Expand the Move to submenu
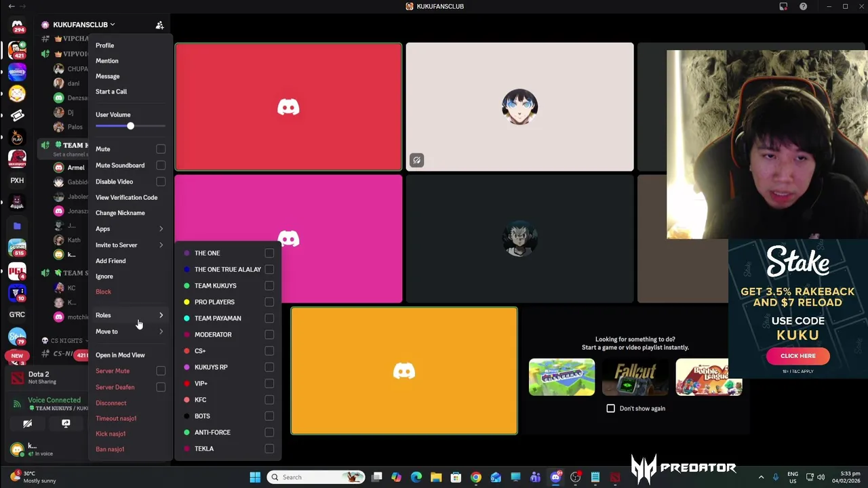The image size is (868, 488). point(130,331)
